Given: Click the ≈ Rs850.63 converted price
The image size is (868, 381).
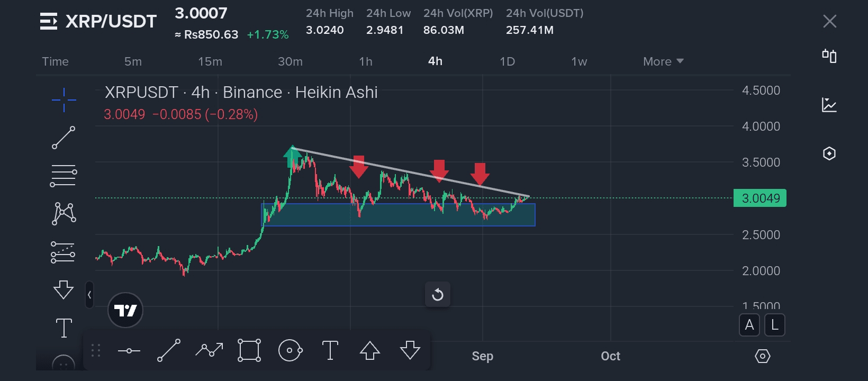Looking at the screenshot, I should point(206,35).
